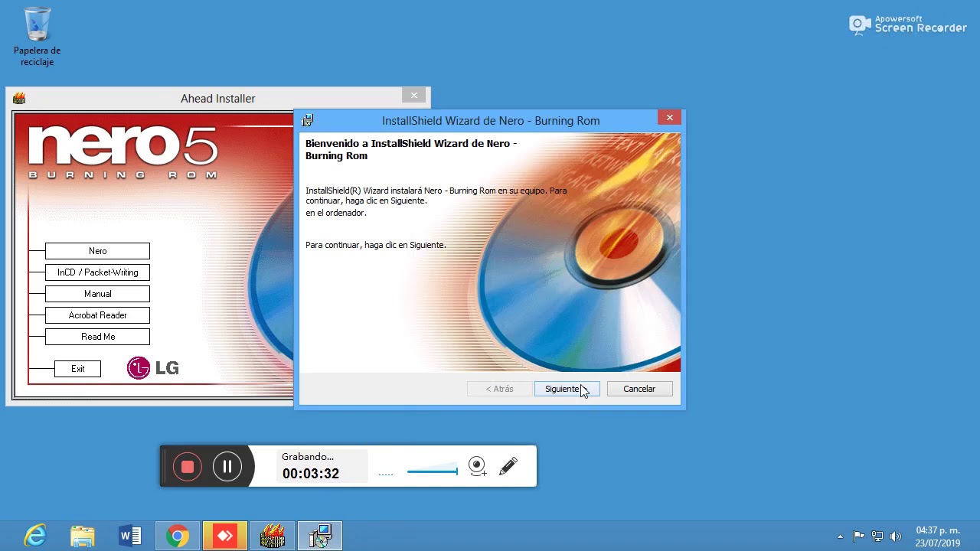Open Google Chrome from taskbar
The image size is (980, 551).
178,536
